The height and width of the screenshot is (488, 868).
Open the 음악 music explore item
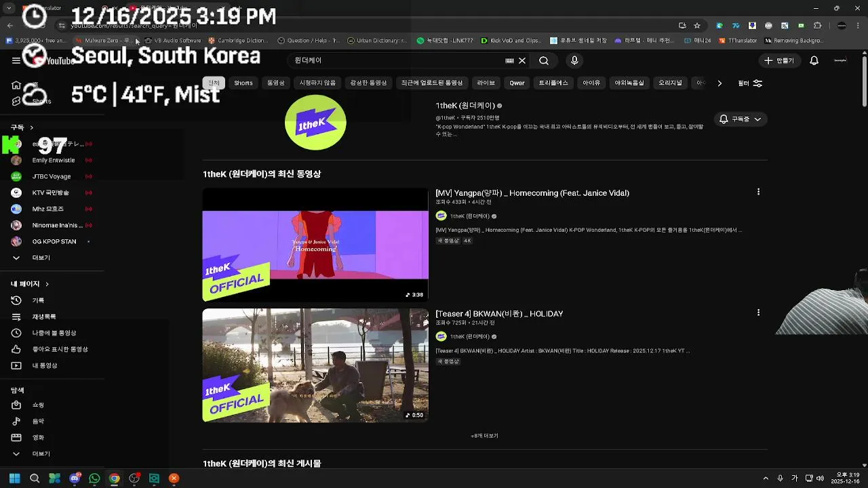(52, 422)
